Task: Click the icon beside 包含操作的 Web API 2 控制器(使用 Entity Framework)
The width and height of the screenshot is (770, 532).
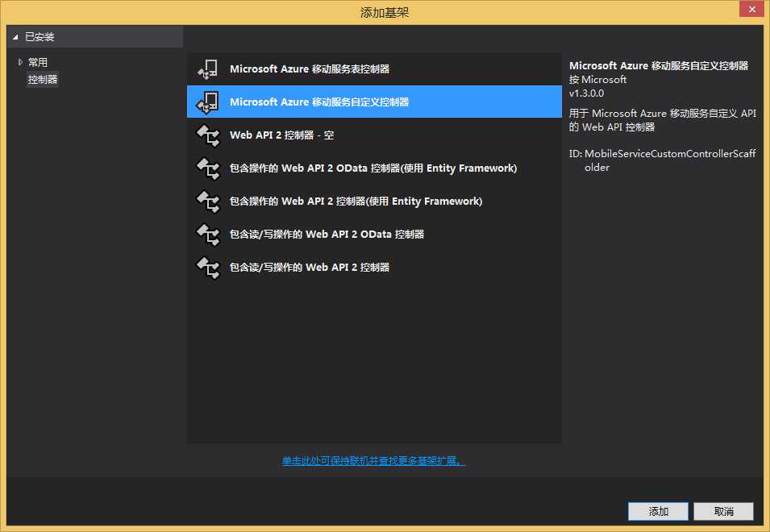Action: pos(208,202)
